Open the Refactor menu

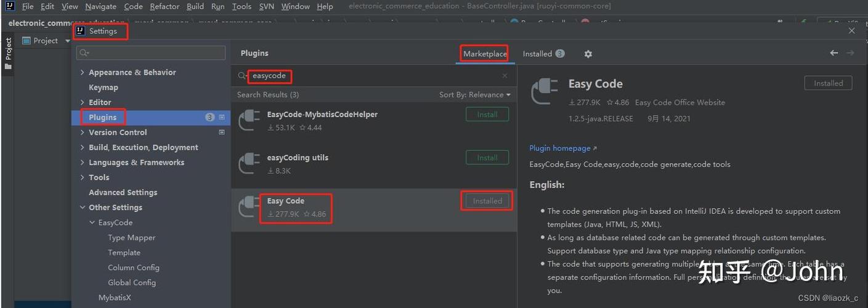[x=164, y=6]
